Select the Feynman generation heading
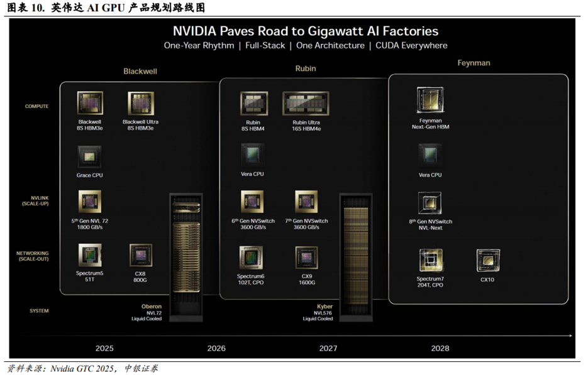588x375 pixels. [474, 63]
